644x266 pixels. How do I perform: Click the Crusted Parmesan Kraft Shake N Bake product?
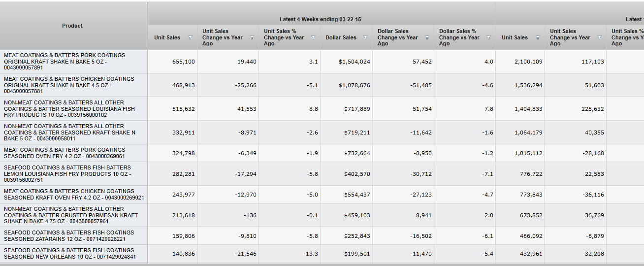click(x=69, y=215)
